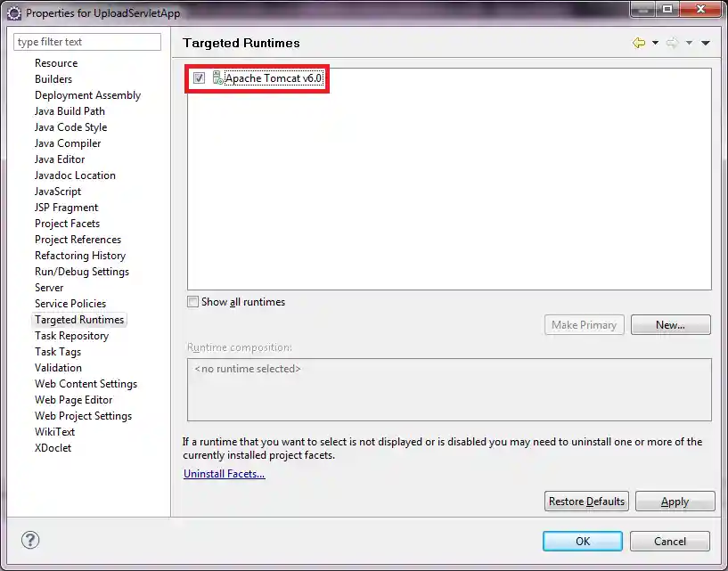Click the Apache Tomcat server icon
Viewport: 728px width, 571px height.
tap(217, 78)
